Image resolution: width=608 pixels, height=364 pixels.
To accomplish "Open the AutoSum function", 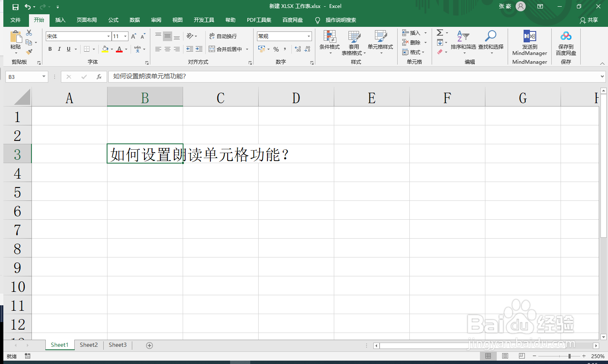I will point(440,32).
